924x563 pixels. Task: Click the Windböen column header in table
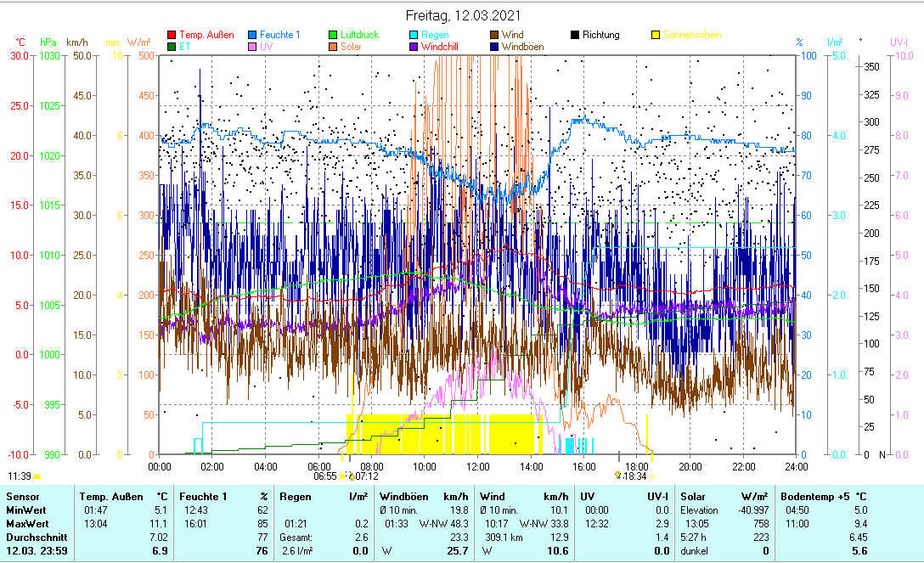(403, 496)
